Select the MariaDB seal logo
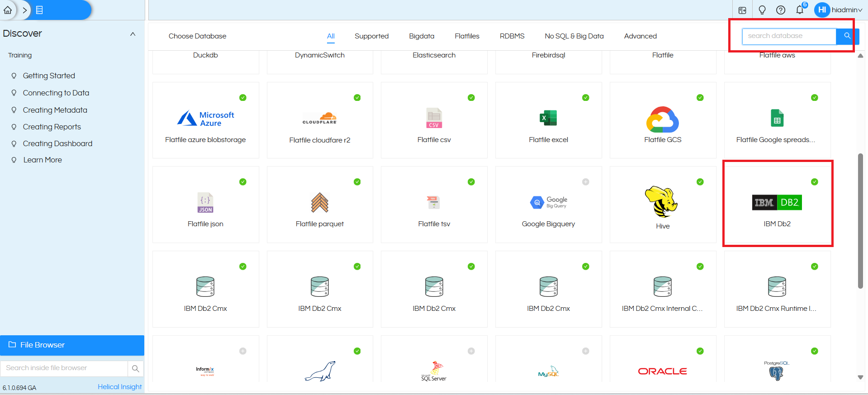This screenshot has width=868, height=395. point(320,371)
